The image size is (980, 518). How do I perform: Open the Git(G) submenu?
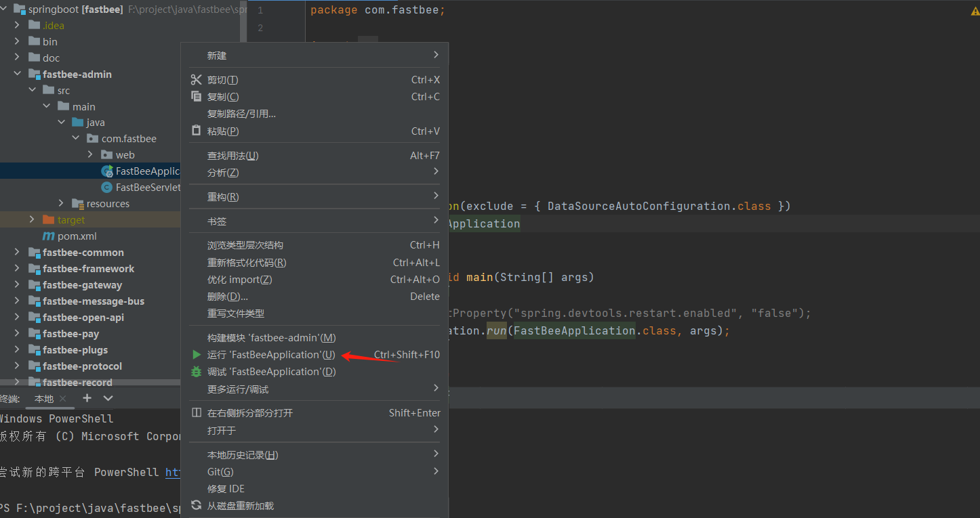(314, 472)
